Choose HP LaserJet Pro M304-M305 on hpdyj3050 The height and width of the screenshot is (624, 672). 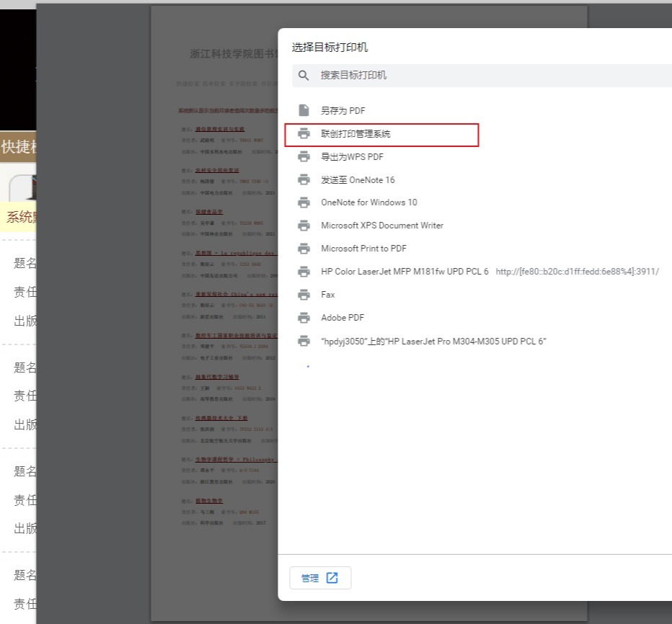[433, 341]
